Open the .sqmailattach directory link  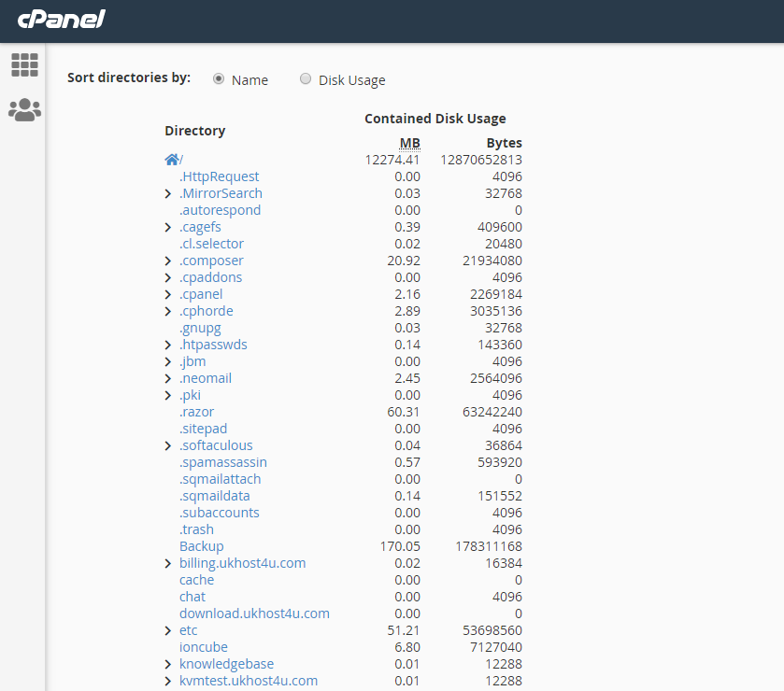click(x=220, y=479)
